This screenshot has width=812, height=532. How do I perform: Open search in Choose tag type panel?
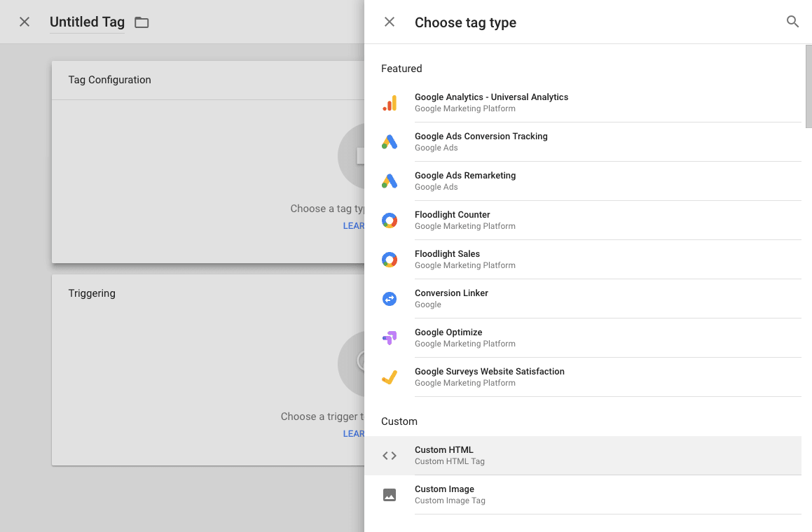(792, 22)
